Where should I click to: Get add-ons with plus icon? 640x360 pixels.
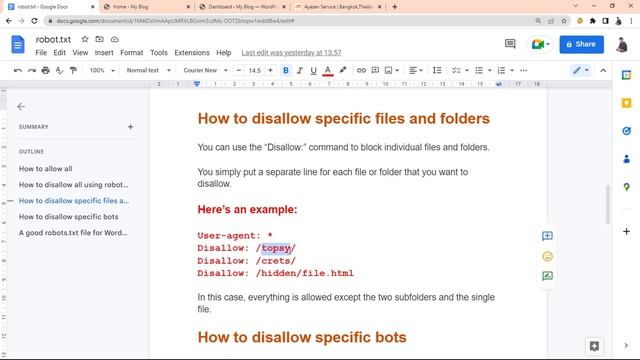tap(626, 231)
